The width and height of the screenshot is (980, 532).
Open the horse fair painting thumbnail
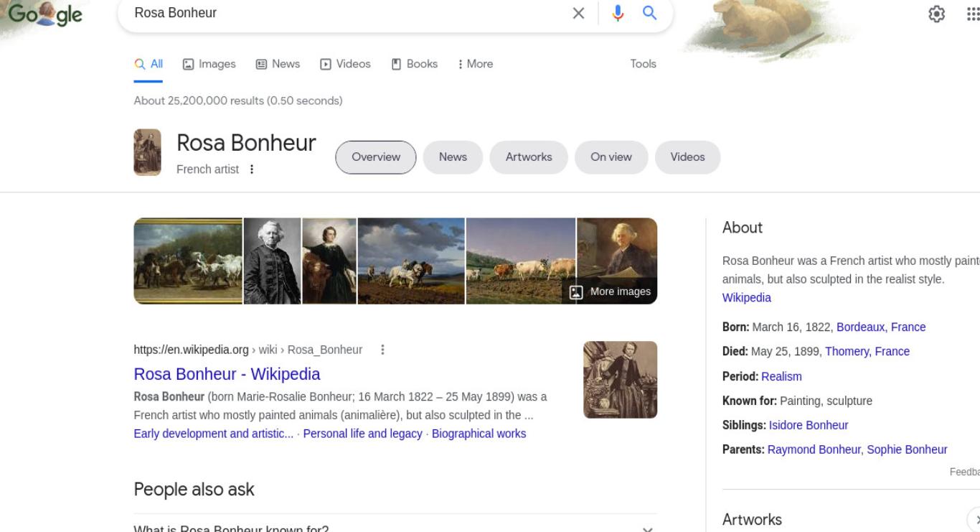(188, 261)
